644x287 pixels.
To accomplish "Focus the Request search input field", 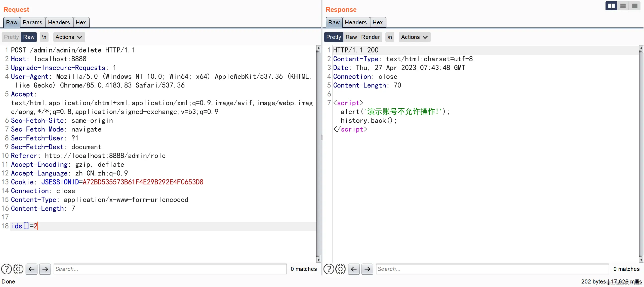I will [x=170, y=269].
